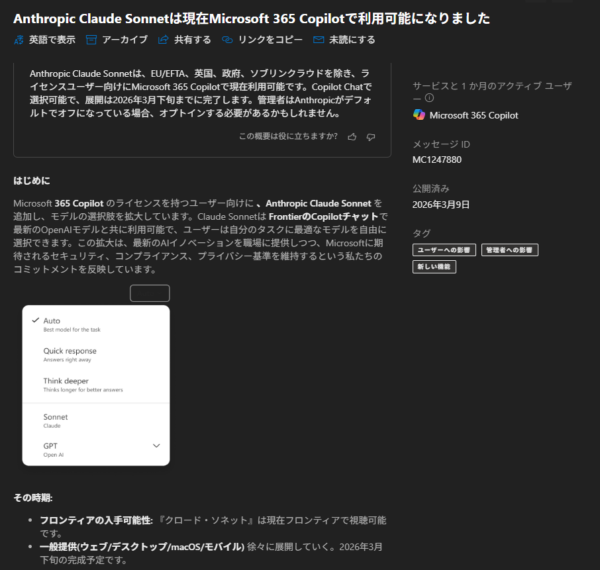The width and height of the screenshot is (600, 570).
Task: Click the Microsoft 365 Copilot logo icon
Action: coord(419,115)
